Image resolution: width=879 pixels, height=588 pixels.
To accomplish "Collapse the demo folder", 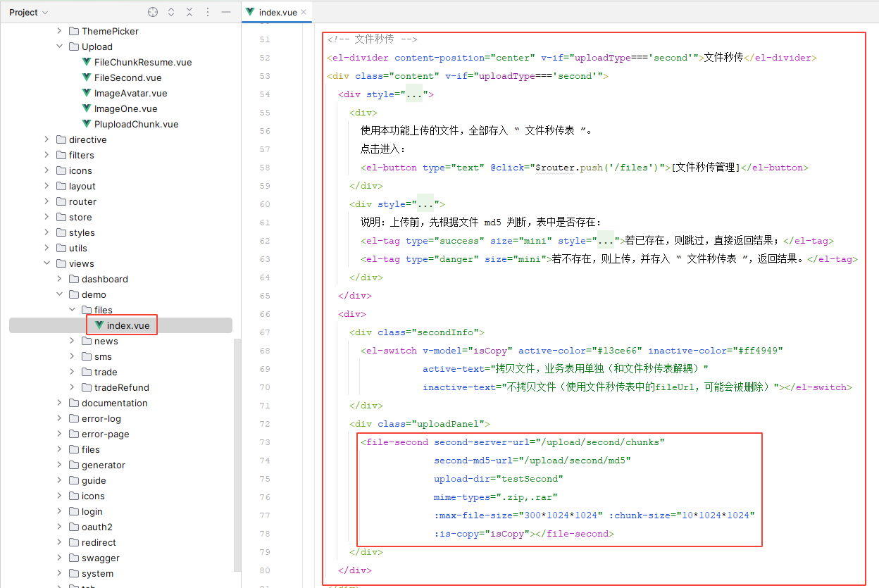I will point(60,294).
